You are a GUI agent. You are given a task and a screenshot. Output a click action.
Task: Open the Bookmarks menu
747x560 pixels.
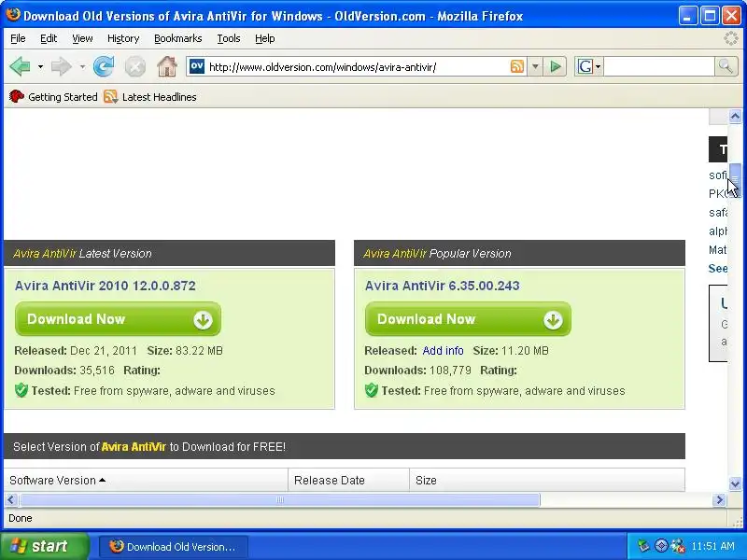(x=178, y=38)
